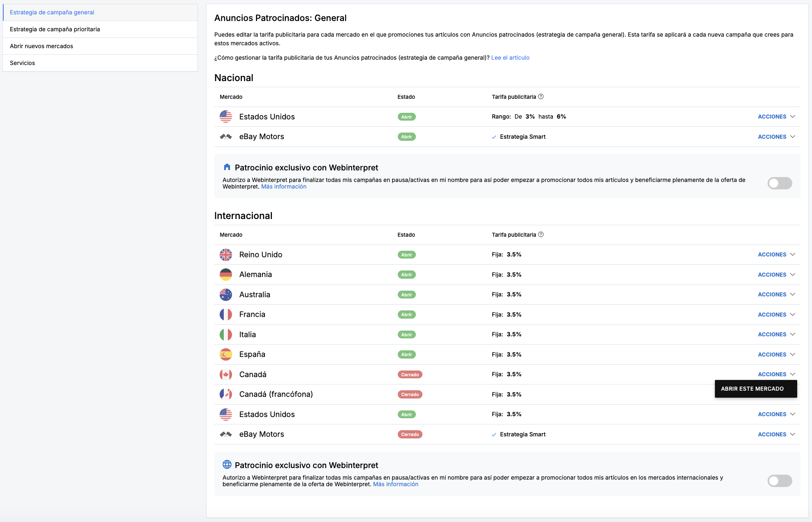Click the España flag icon
The width and height of the screenshot is (812, 522).
(226, 354)
